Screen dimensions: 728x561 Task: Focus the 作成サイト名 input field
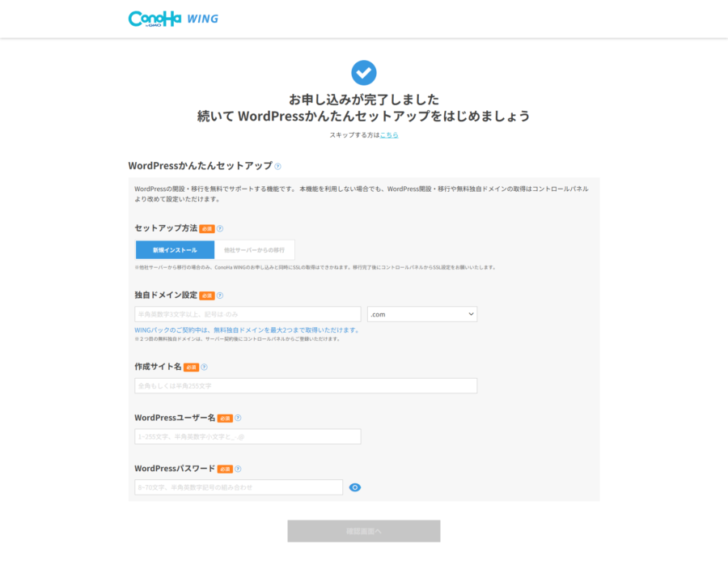coord(306,386)
